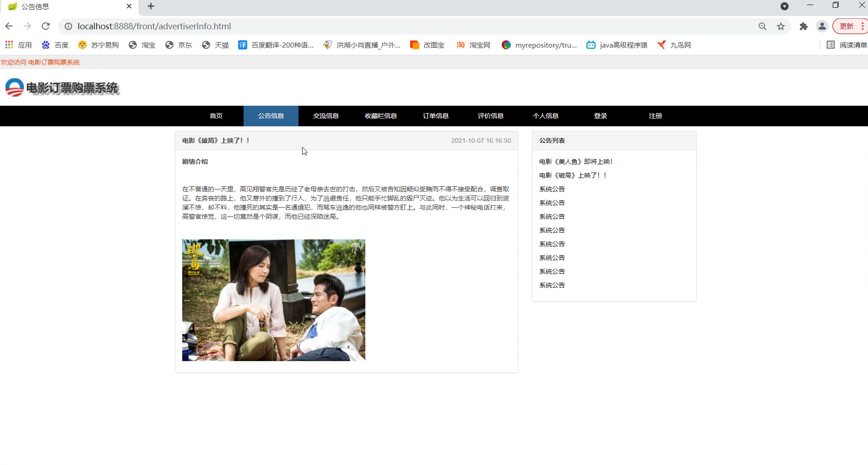Bookmark this page with the star icon
This screenshot has width=868, height=465.
tap(781, 27)
